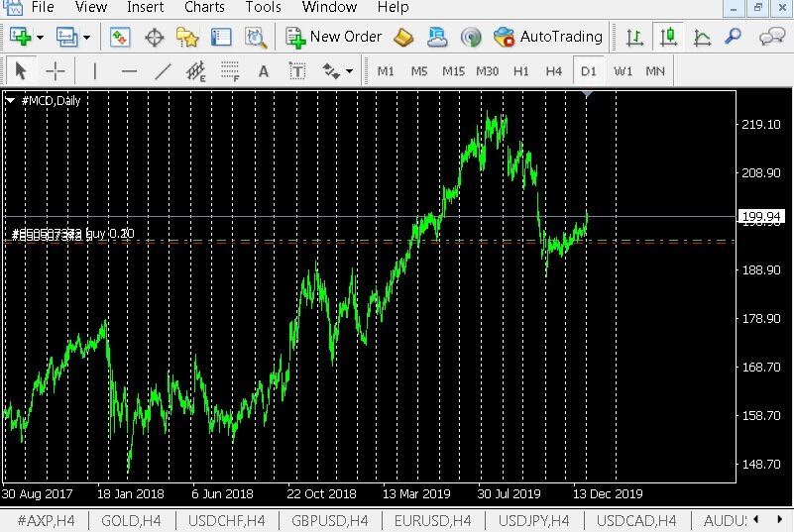The image size is (794, 532).
Task: Open the File menu
Action: pyautogui.click(x=43, y=7)
